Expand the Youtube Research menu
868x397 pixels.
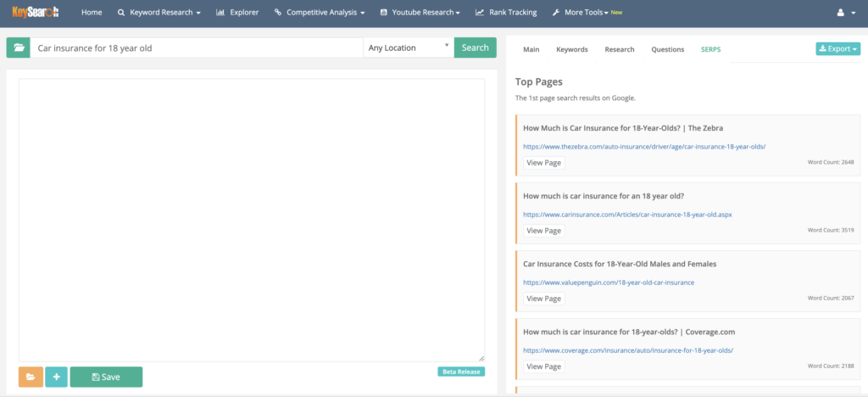420,12
